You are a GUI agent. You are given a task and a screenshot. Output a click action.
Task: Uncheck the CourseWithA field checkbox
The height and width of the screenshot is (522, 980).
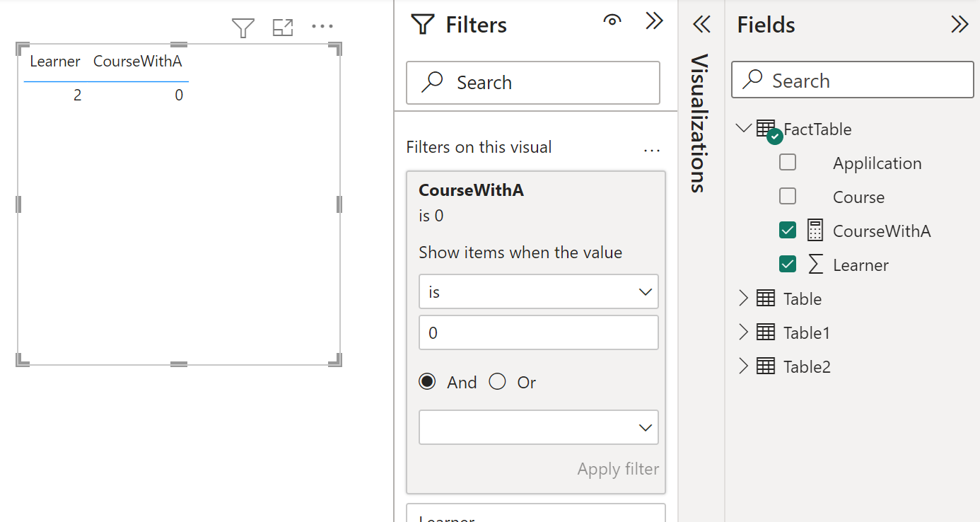pyautogui.click(x=788, y=230)
